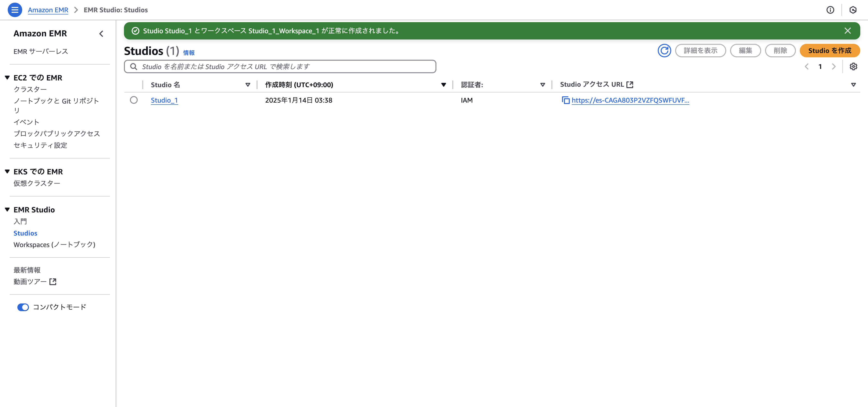Sort by Studio アクセス URL column

853,85
